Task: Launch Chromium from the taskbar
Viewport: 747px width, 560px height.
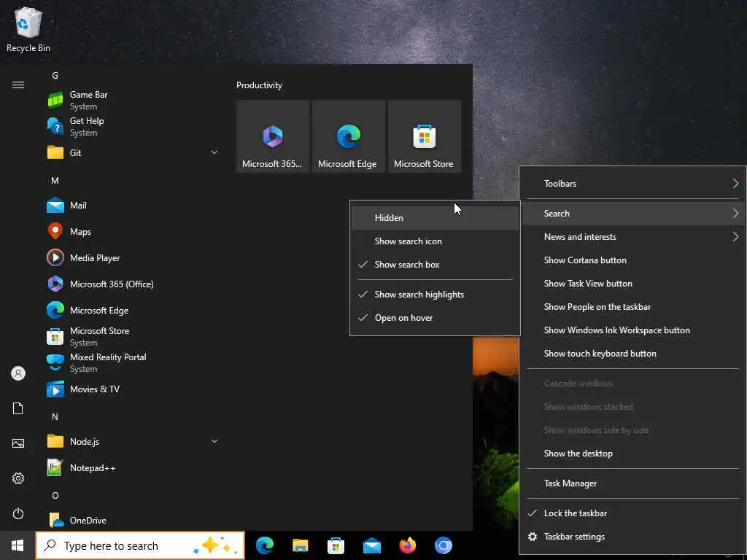Action: click(443, 545)
